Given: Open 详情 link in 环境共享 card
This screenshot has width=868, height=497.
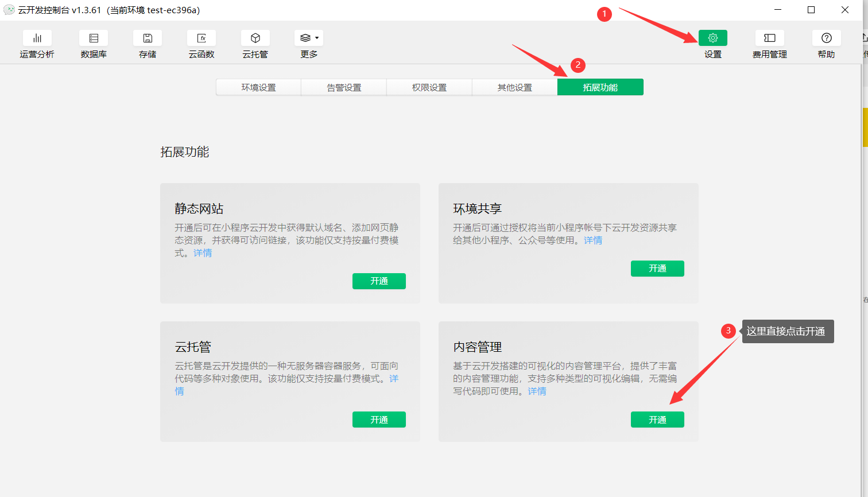Looking at the screenshot, I should [593, 240].
